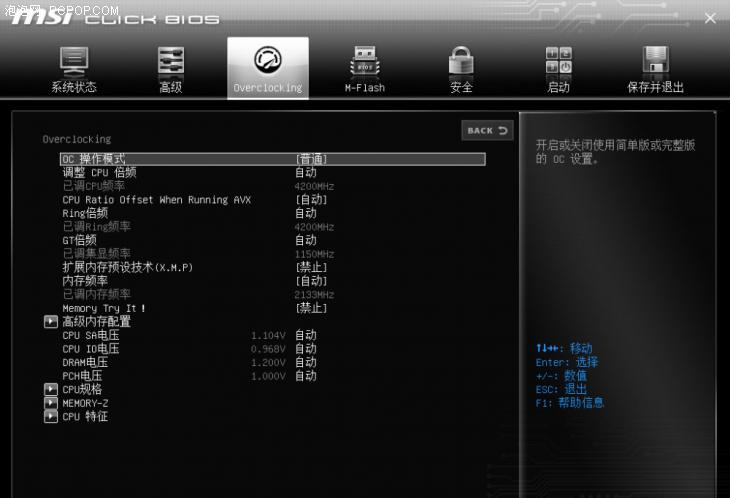Open the M-Flash USB drive icon

(x=365, y=61)
